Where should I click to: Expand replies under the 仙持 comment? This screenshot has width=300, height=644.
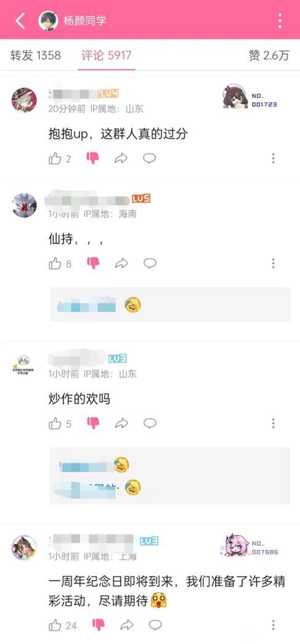[170, 305]
